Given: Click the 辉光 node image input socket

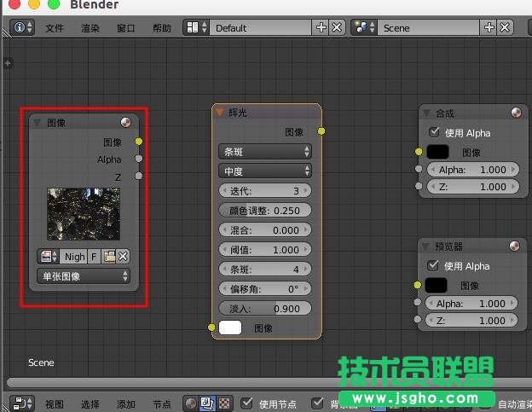Looking at the screenshot, I should click(211, 328).
